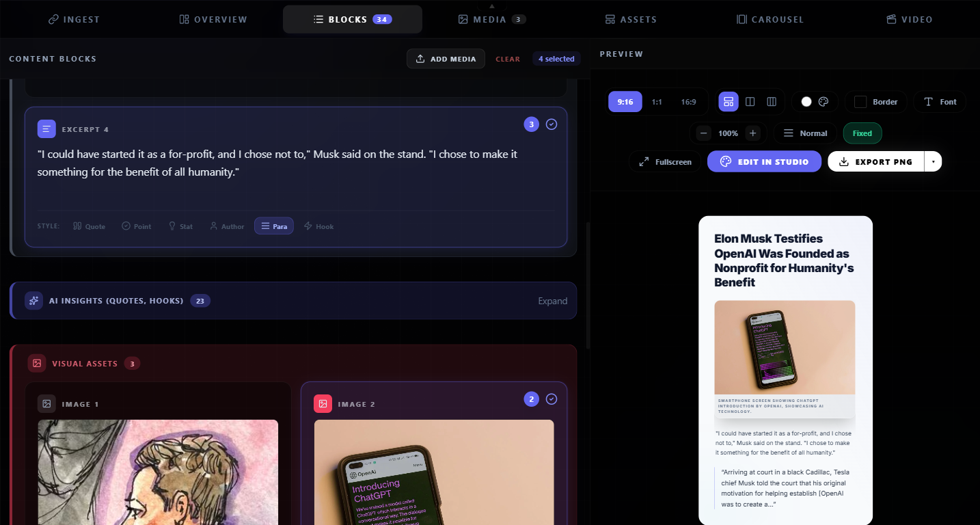
Task: Toggle the Fixed mode button
Action: [862, 133]
